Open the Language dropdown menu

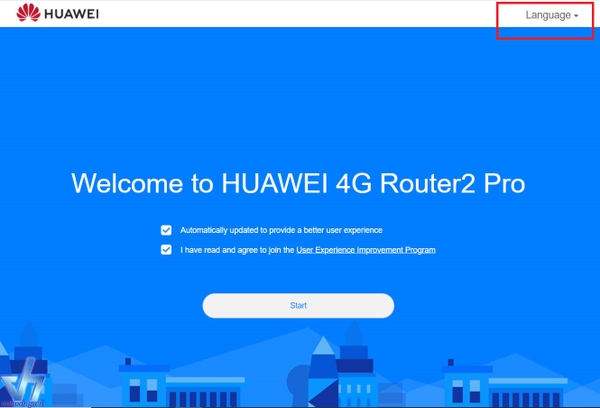(x=551, y=15)
